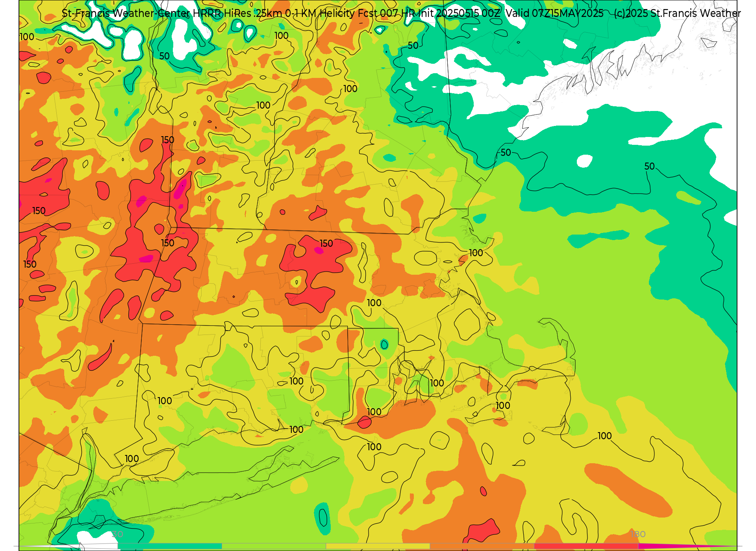The width and height of the screenshot is (756, 551).
Task: Click the orange segment of the legend bar
Action: click(482, 546)
